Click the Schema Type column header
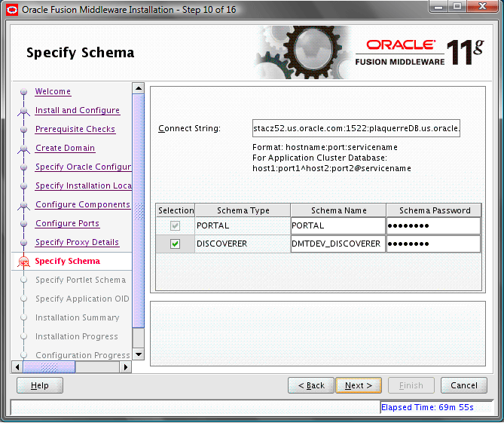Image resolution: width=504 pixels, height=423 pixels. [x=243, y=210]
